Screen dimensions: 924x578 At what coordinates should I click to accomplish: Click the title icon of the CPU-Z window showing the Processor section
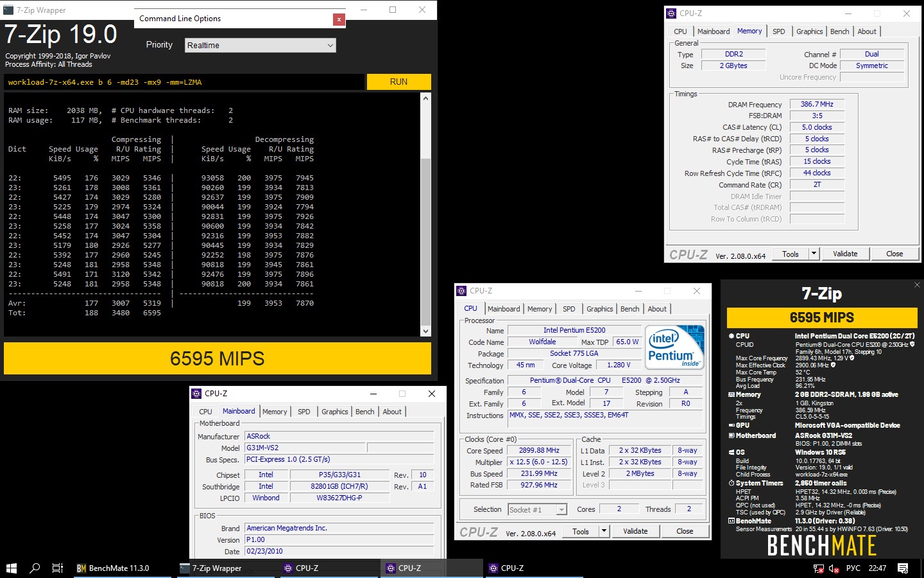[461, 290]
